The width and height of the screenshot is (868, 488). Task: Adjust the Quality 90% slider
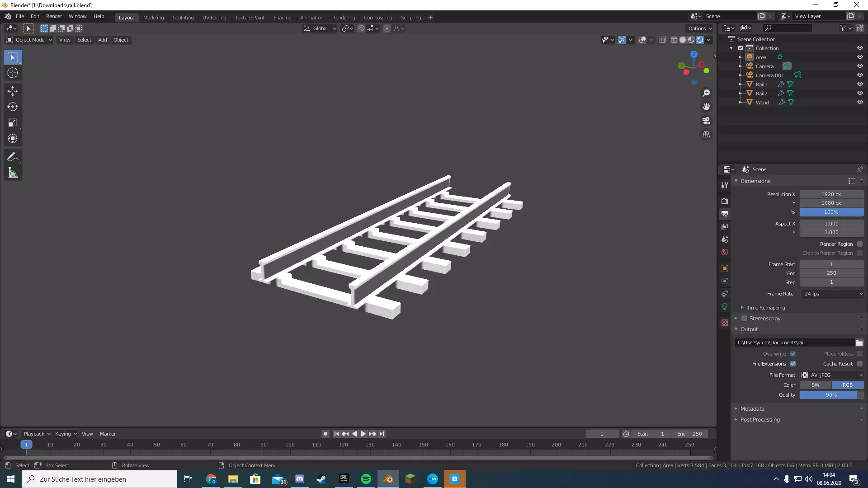tap(831, 395)
